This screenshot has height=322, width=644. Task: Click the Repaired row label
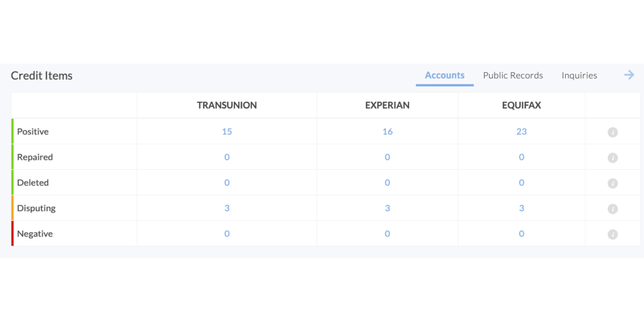(x=35, y=157)
